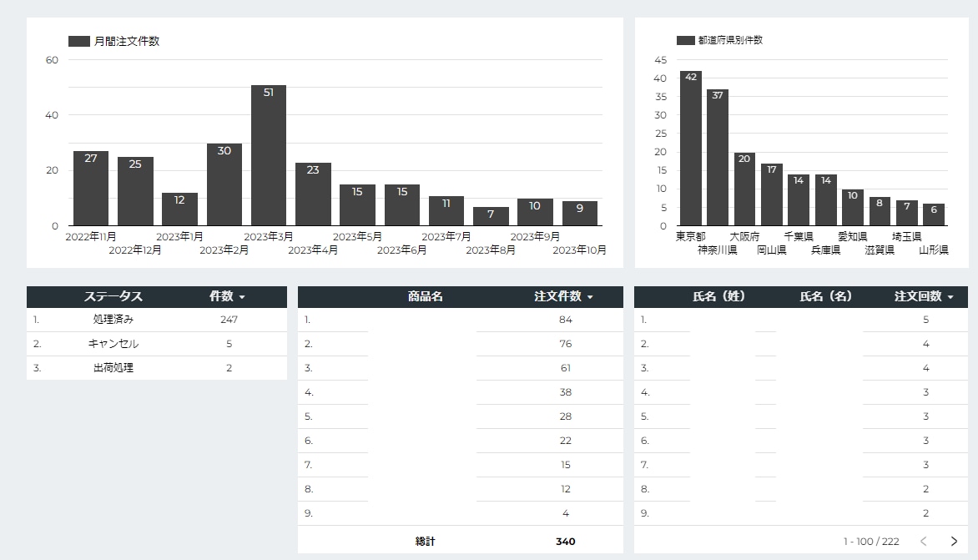Viewport: 978px width, 560px height.
Task: Select the 神奈川県 bar showing 37
Action: click(x=718, y=158)
